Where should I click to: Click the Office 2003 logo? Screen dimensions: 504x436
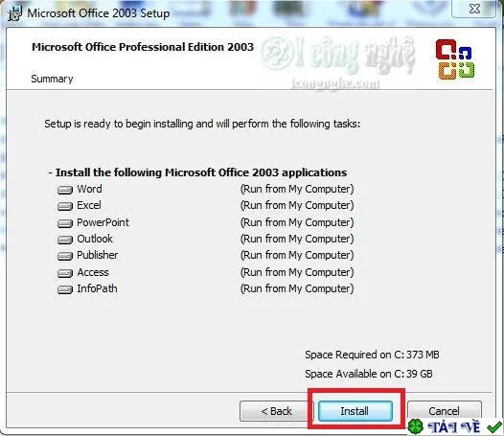point(455,59)
